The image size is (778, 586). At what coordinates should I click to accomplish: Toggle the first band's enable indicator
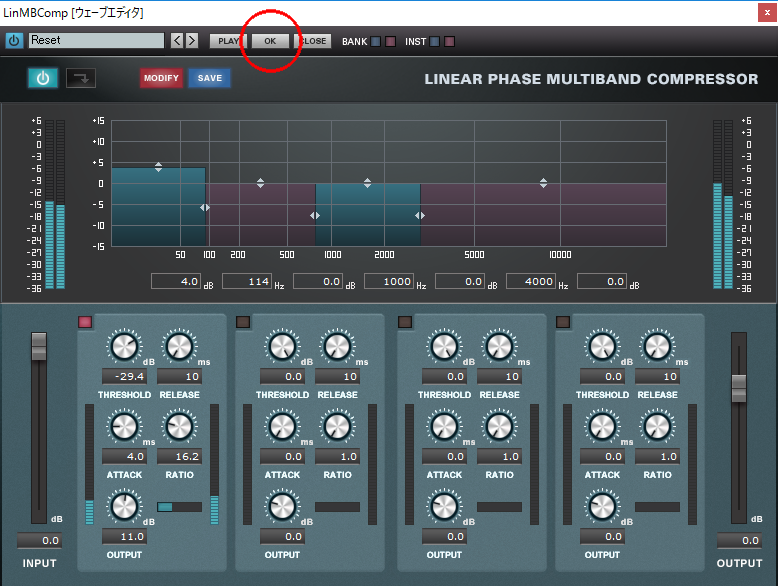pos(85,322)
